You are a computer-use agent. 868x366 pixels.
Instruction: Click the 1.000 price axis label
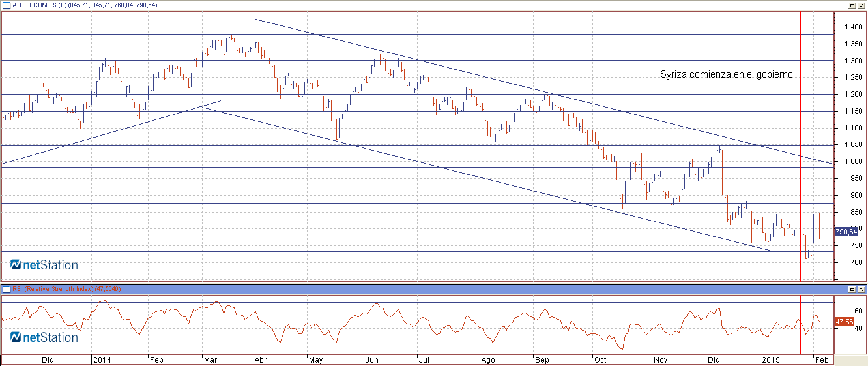pyautogui.click(x=852, y=162)
